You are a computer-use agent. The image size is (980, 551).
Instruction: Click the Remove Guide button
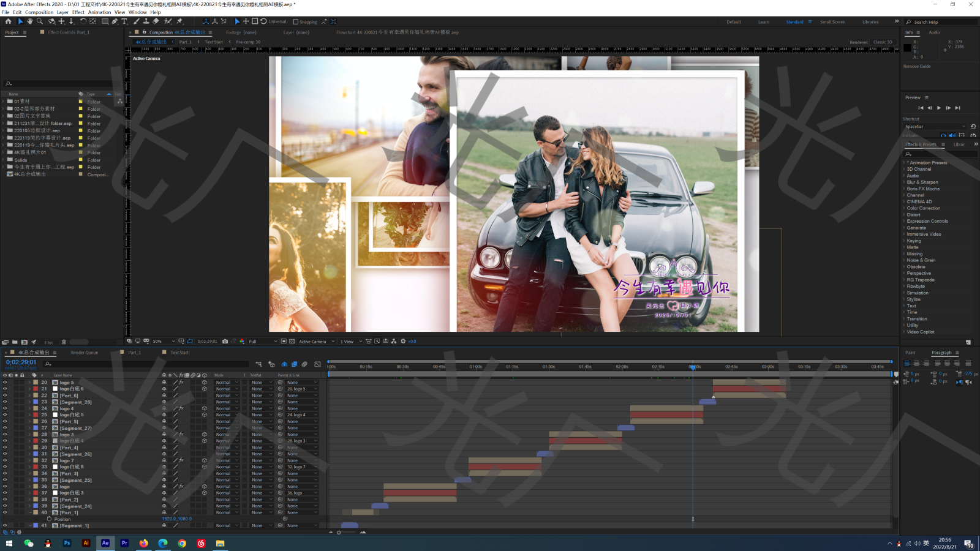[916, 67]
